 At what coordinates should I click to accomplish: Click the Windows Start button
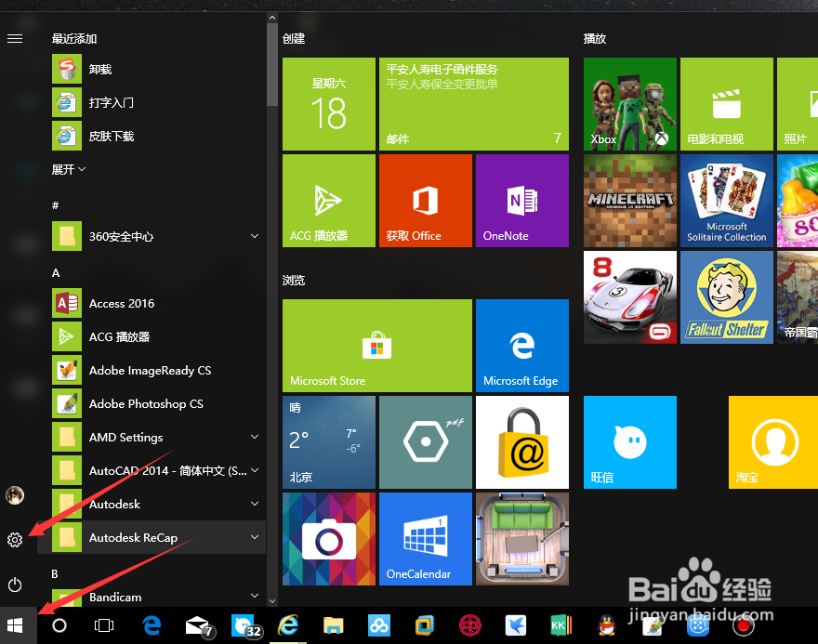pos(15,625)
